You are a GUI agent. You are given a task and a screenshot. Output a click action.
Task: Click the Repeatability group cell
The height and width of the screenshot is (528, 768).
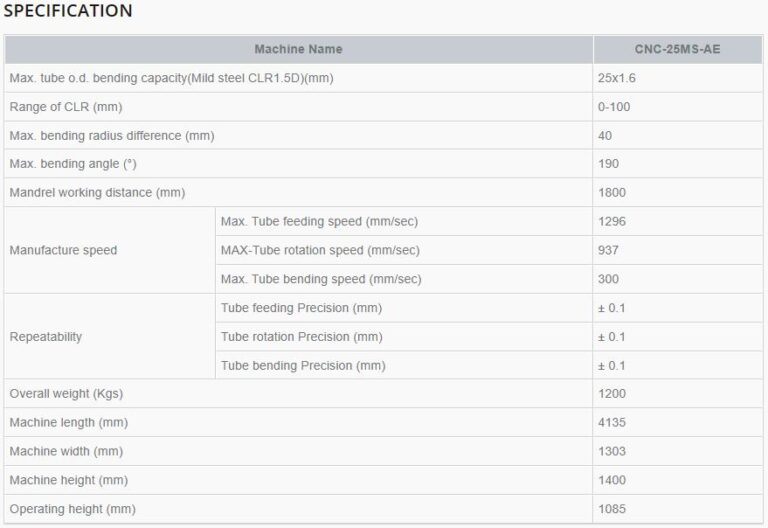[46, 337]
